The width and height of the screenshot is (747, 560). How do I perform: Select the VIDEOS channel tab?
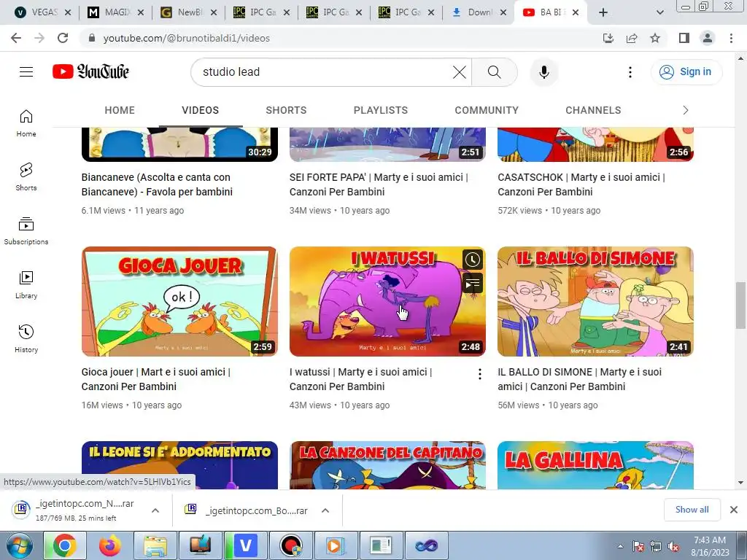pos(200,111)
